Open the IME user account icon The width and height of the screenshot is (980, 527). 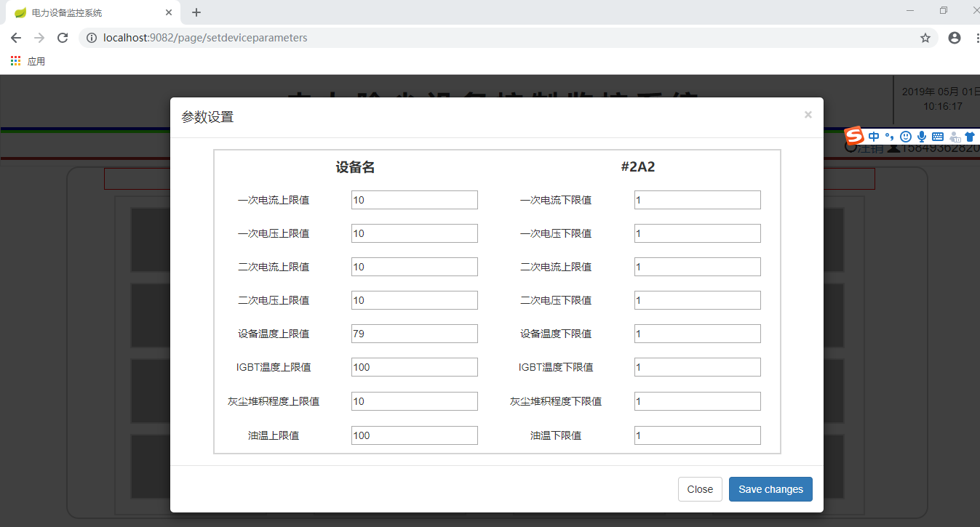(x=955, y=137)
